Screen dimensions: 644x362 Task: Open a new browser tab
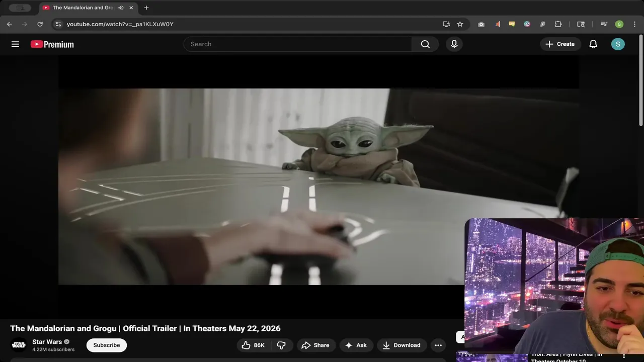point(146,8)
